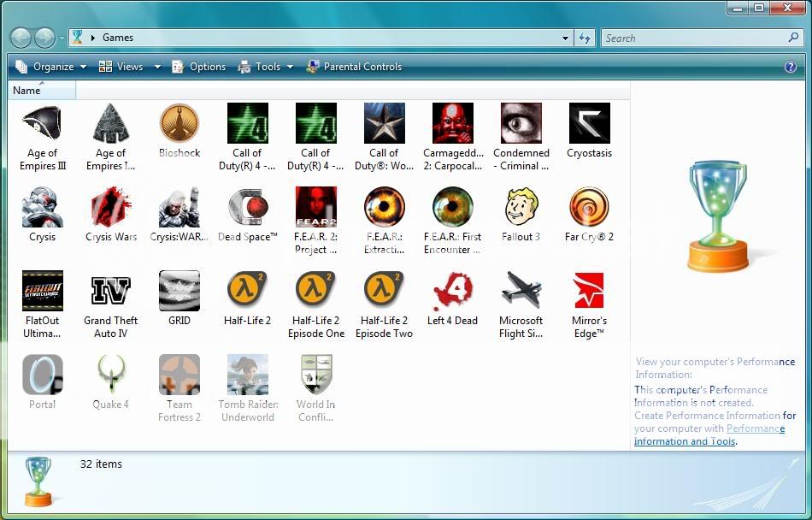Image resolution: width=812 pixels, height=520 pixels.
Task: Select the Left 4 Dead icon
Action: point(453,291)
